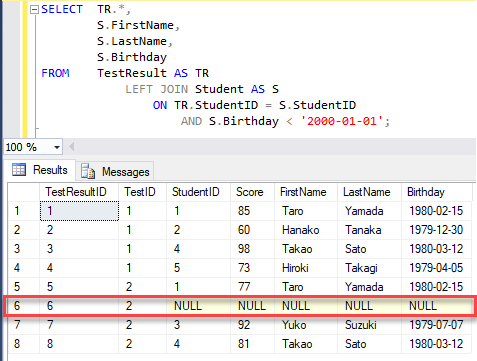Click the NULL StudentID cell in row 6

[198, 306]
